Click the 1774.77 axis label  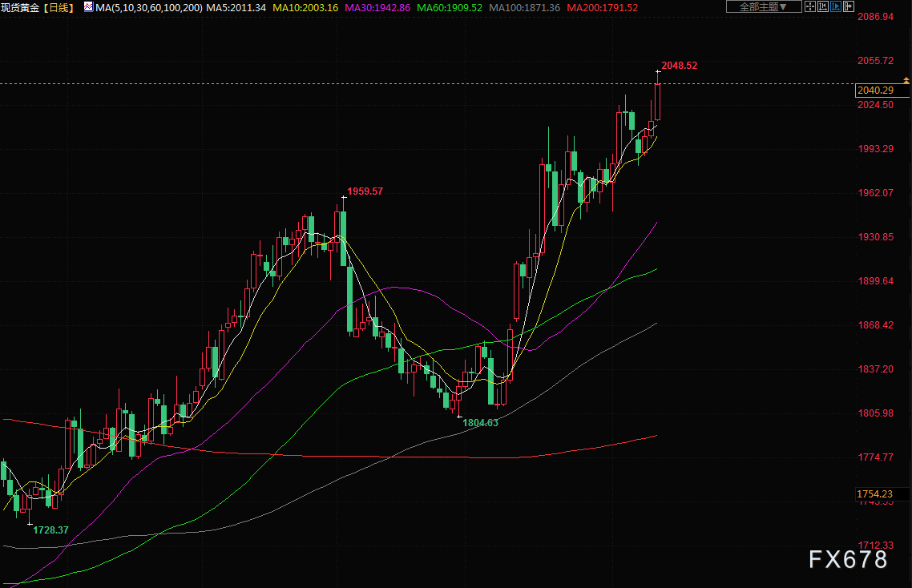pos(876,457)
